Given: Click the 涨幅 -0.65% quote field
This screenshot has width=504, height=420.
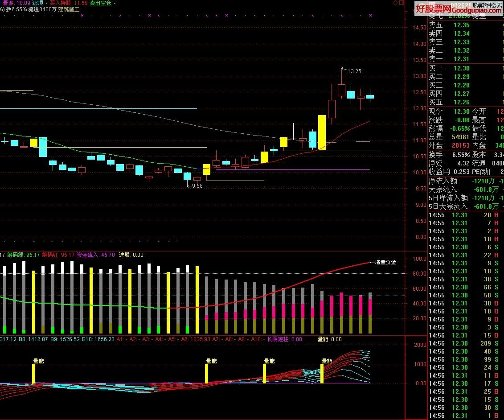Looking at the screenshot, I should click(449, 128).
